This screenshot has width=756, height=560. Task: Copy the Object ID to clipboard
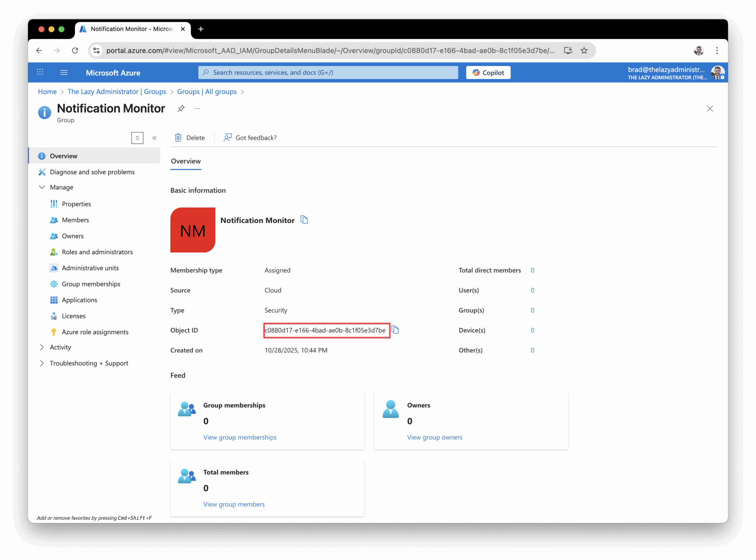coord(395,330)
